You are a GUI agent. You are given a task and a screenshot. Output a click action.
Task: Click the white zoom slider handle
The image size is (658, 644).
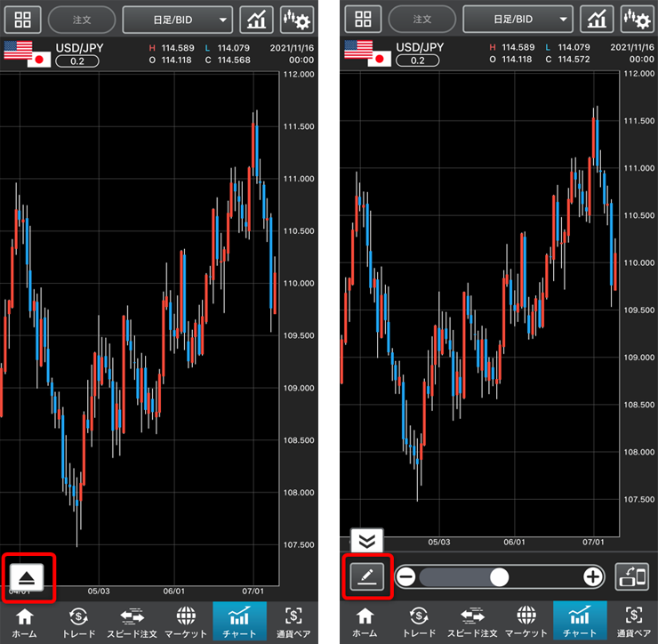coord(499,576)
